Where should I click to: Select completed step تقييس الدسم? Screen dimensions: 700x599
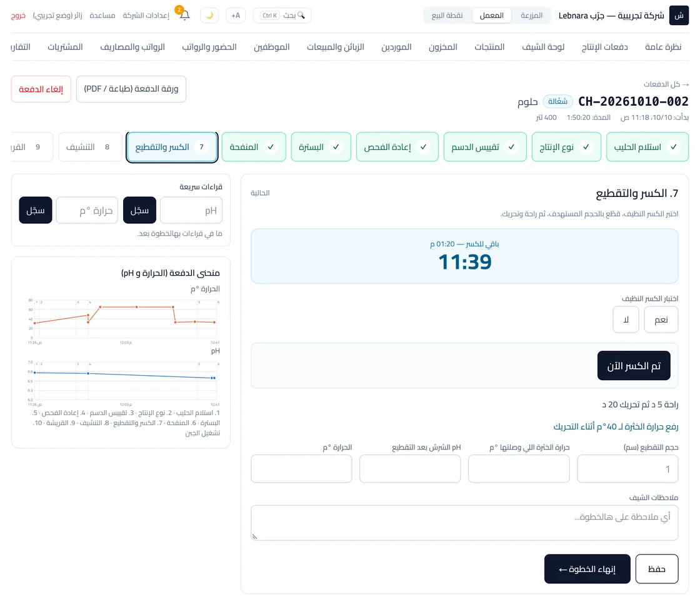(x=485, y=146)
